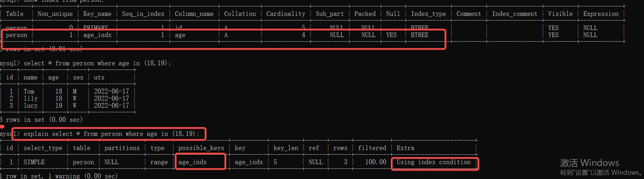Click the Cardinality column header
This screenshot has height=179, width=644.
(x=286, y=14)
